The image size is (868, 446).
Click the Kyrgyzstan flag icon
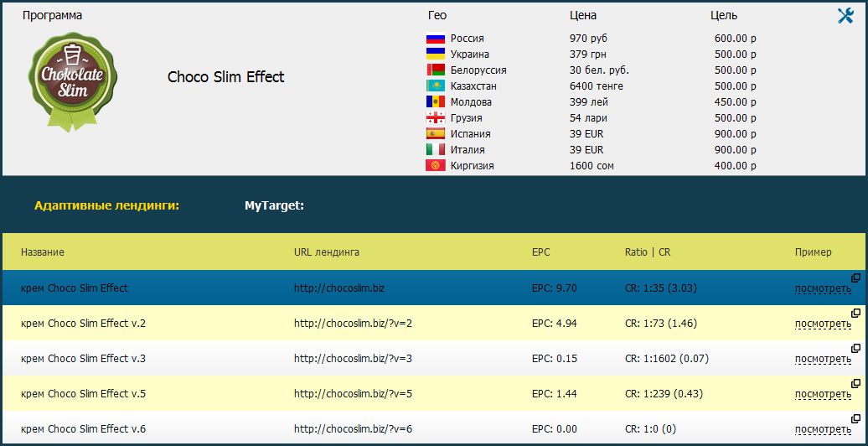[436, 166]
